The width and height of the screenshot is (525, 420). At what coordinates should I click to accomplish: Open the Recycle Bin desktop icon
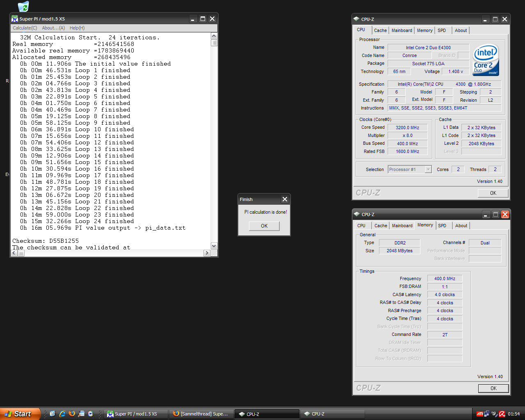click(x=23, y=6)
